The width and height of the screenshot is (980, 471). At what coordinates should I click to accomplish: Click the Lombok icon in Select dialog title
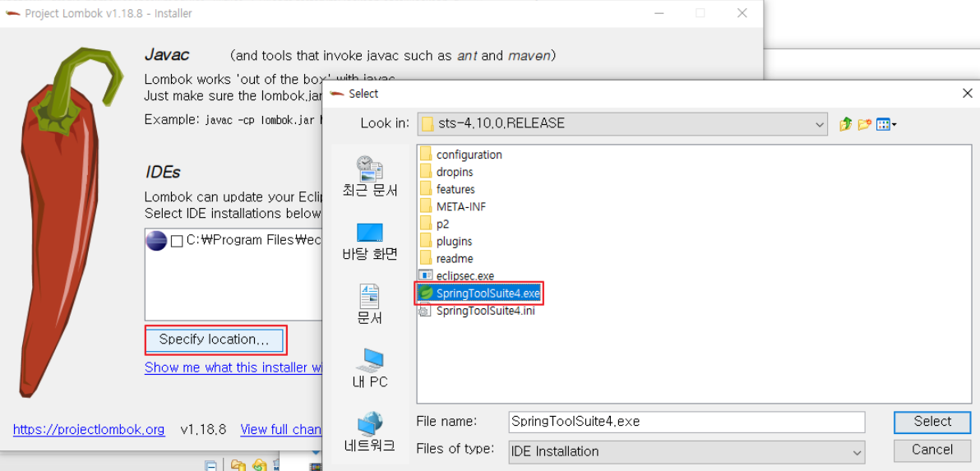coord(338,94)
